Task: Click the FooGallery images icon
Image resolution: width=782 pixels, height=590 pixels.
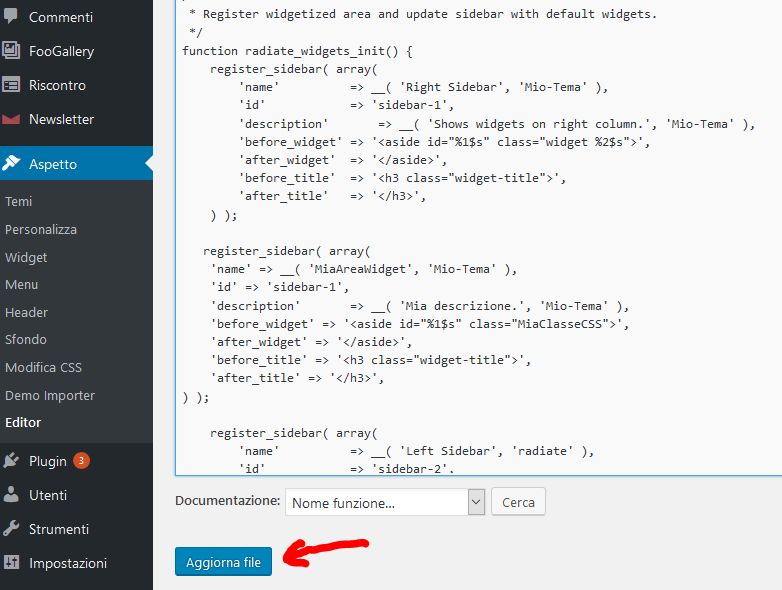Action: click(10, 50)
